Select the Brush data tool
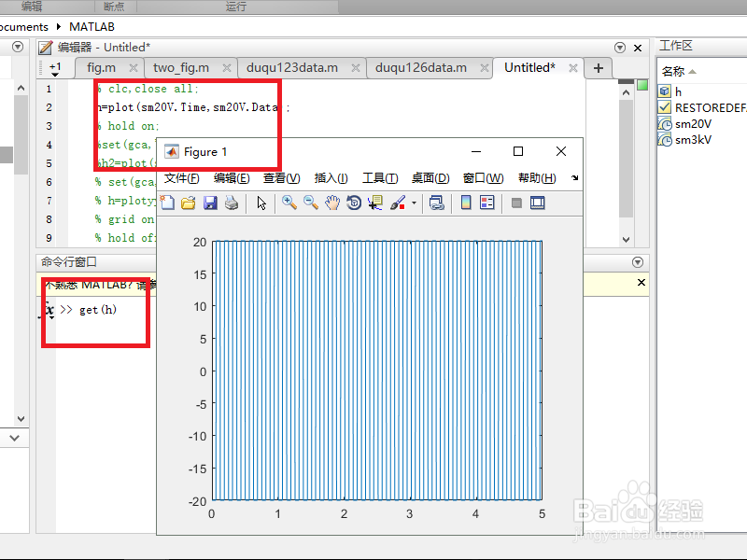 [398, 203]
